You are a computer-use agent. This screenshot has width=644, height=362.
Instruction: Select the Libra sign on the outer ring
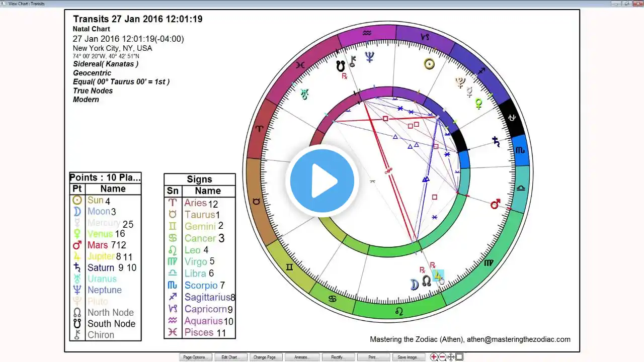point(521,188)
